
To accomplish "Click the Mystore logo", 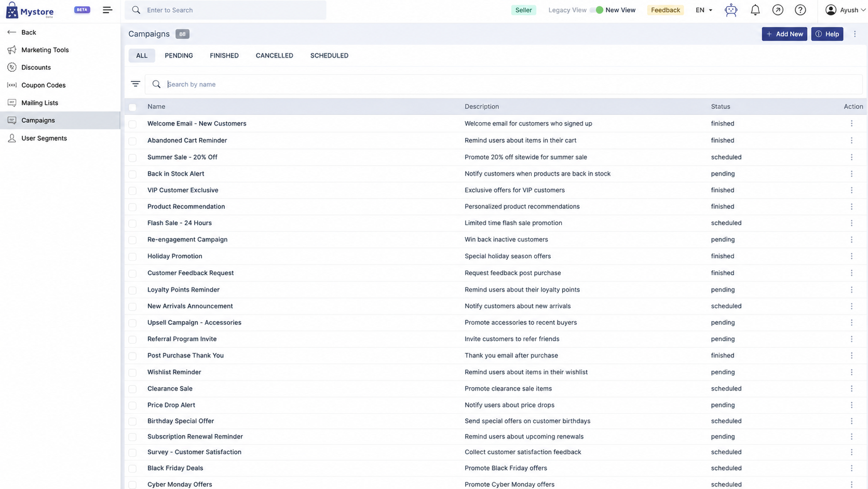I will (x=30, y=10).
